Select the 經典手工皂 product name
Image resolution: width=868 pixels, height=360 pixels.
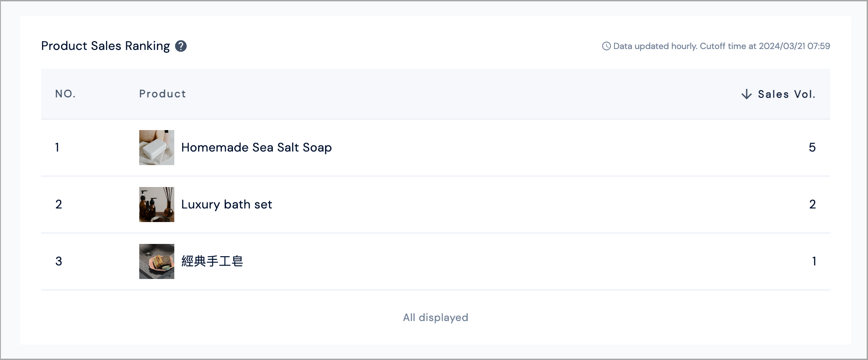[212, 261]
